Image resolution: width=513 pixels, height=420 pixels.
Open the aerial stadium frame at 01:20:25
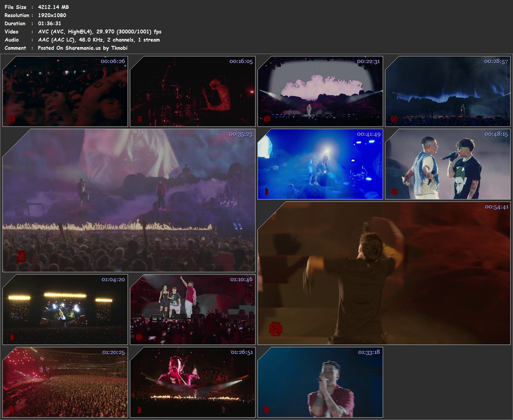click(x=65, y=382)
